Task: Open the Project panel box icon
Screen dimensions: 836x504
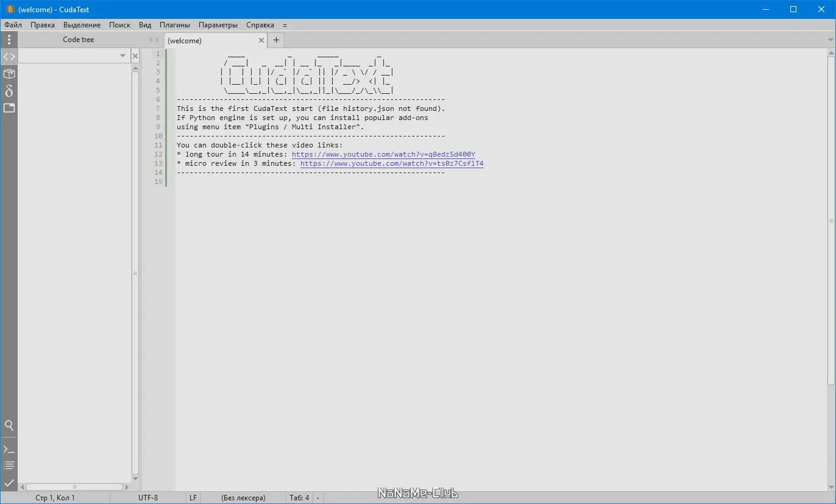Action: pyautogui.click(x=9, y=74)
